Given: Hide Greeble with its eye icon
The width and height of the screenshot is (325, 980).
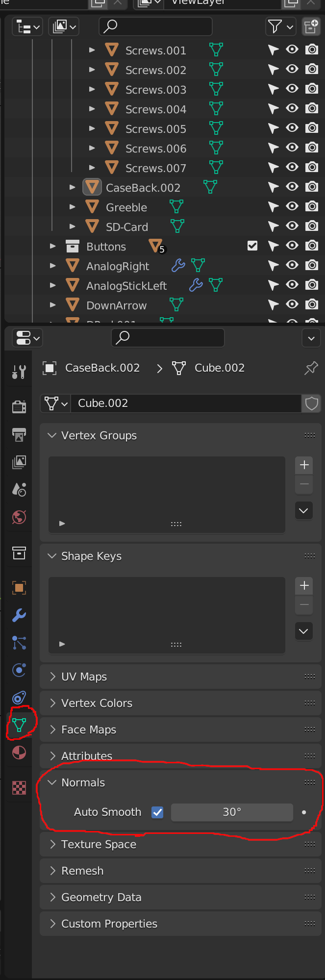Looking at the screenshot, I should click(x=292, y=206).
